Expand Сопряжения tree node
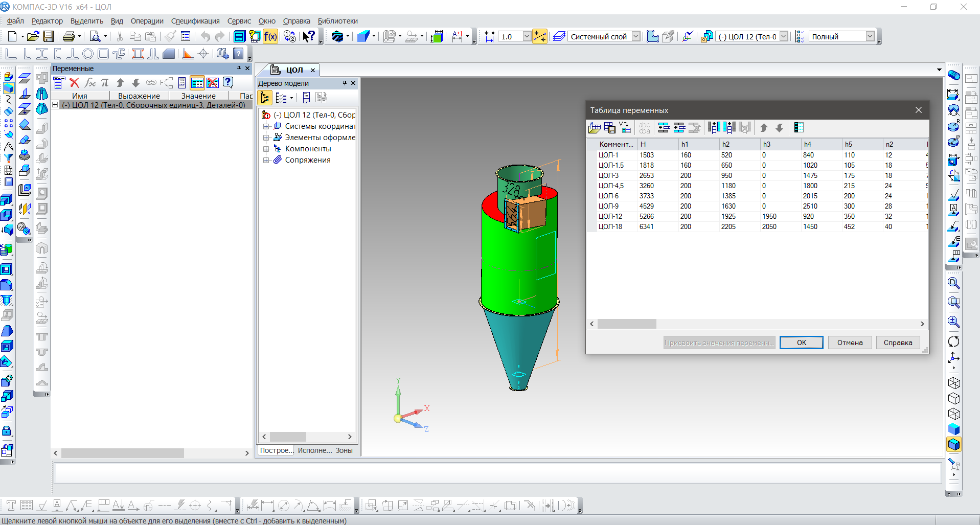Viewport: 980px width, 525px height. [266, 160]
